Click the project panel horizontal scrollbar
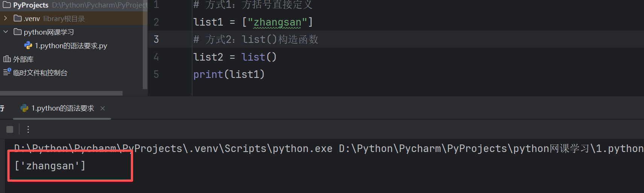Viewport: 644px width, 193px height. click(x=61, y=93)
